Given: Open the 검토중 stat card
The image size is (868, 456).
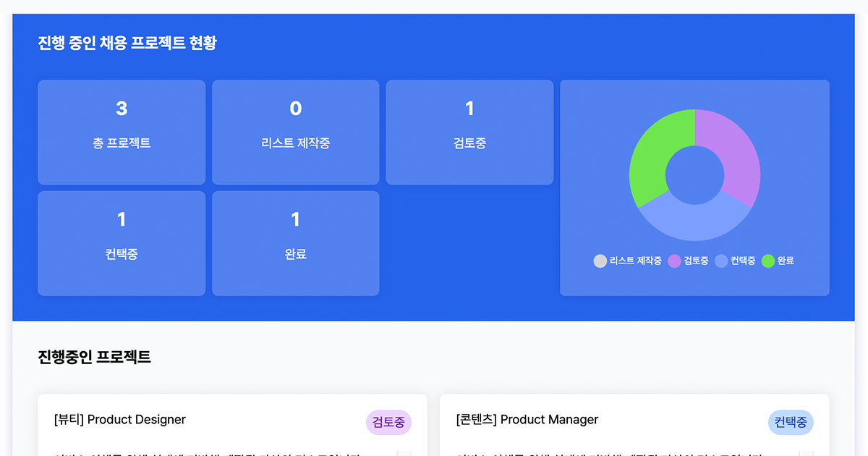Looking at the screenshot, I should point(469,132).
